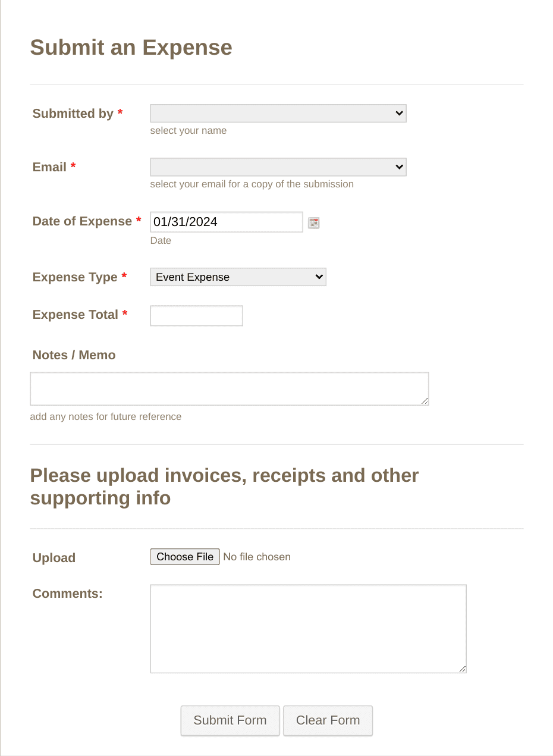This screenshot has height=756, width=553.
Task: Click the 'select your name' helper text
Action: (x=188, y=130)
